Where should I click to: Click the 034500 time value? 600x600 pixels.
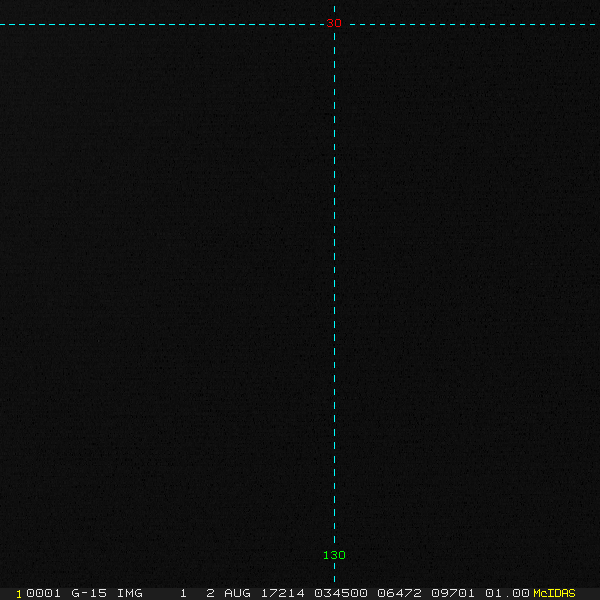point(341,593)
